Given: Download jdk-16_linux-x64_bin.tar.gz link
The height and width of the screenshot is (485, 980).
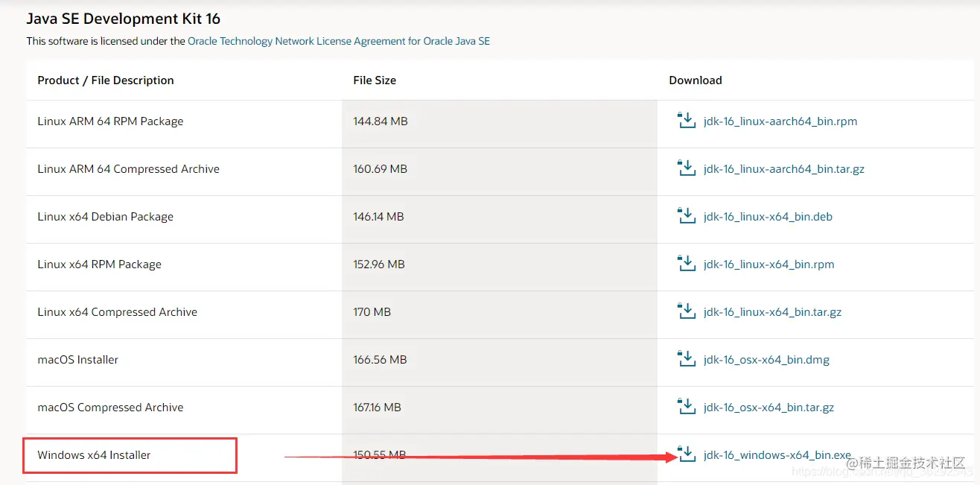Looking at the screenshot, I should click(x=772, y=312).
